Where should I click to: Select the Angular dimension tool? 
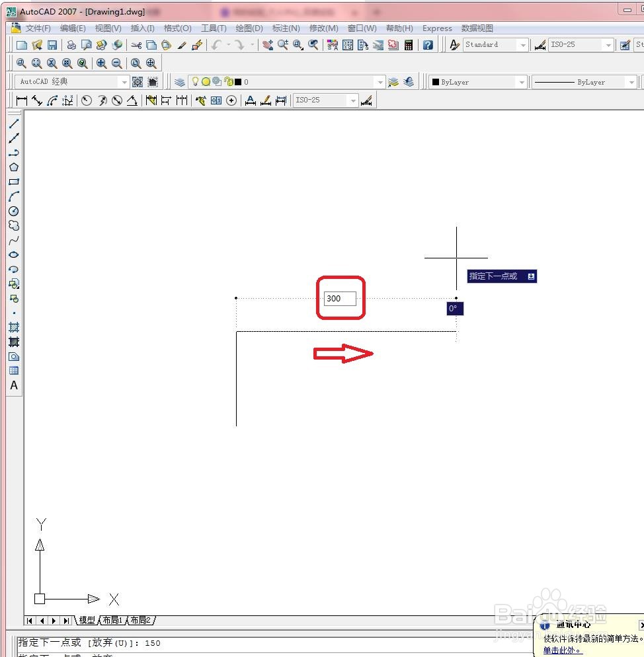132,100
